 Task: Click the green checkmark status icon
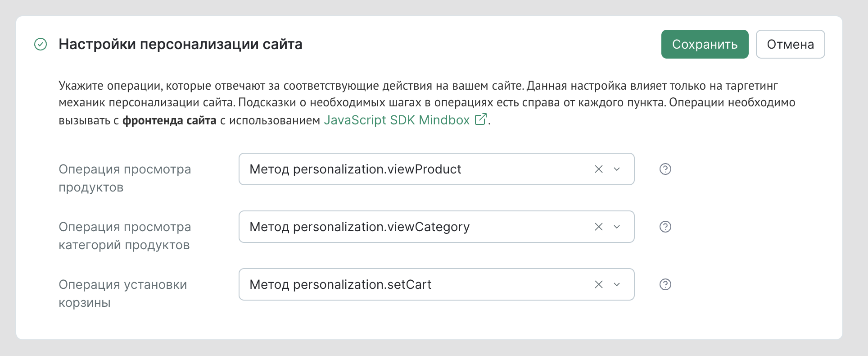pyautogui.click(x=41, y=44)
